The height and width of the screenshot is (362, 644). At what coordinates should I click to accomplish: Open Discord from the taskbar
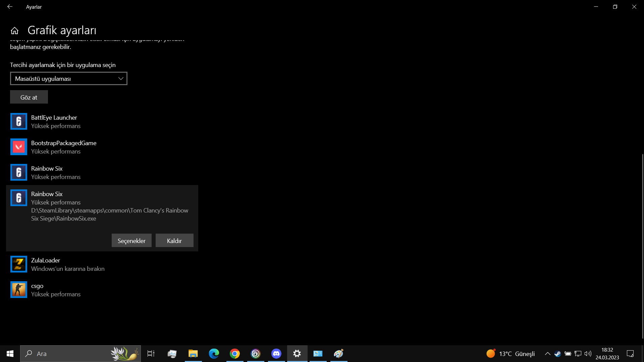276,354
